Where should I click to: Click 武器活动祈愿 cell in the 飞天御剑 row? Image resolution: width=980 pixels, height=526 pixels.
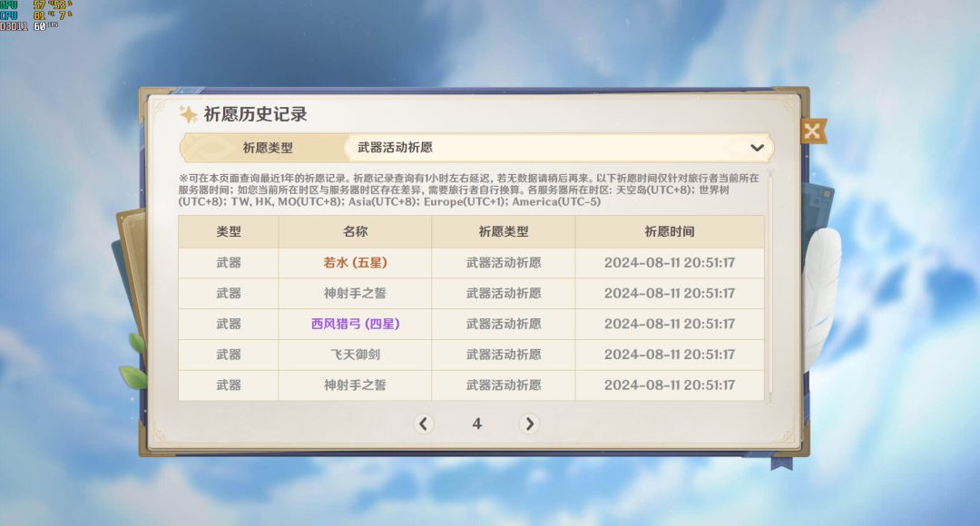coord(503,355)
